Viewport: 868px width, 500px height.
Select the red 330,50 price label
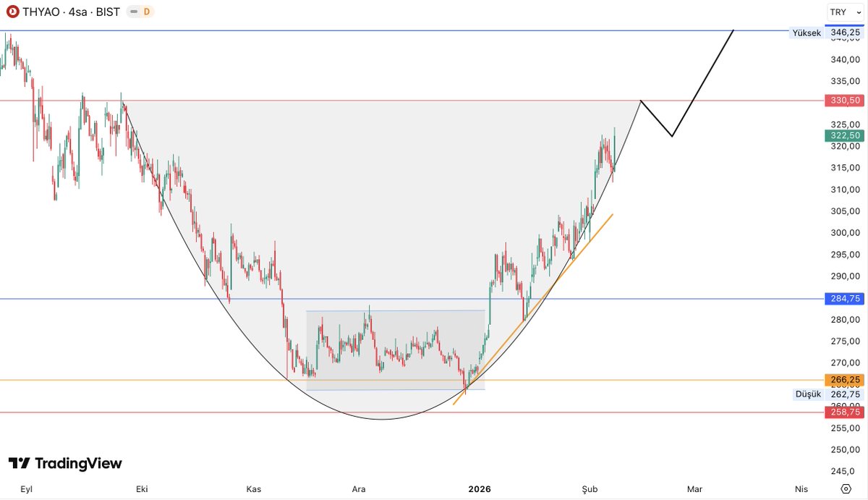click(x=845, y=101)
